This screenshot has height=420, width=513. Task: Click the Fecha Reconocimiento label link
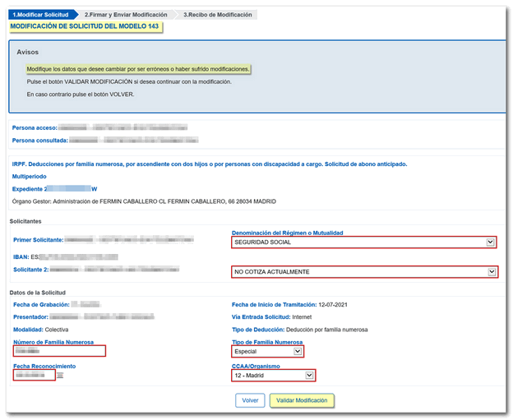coord(44,367)
